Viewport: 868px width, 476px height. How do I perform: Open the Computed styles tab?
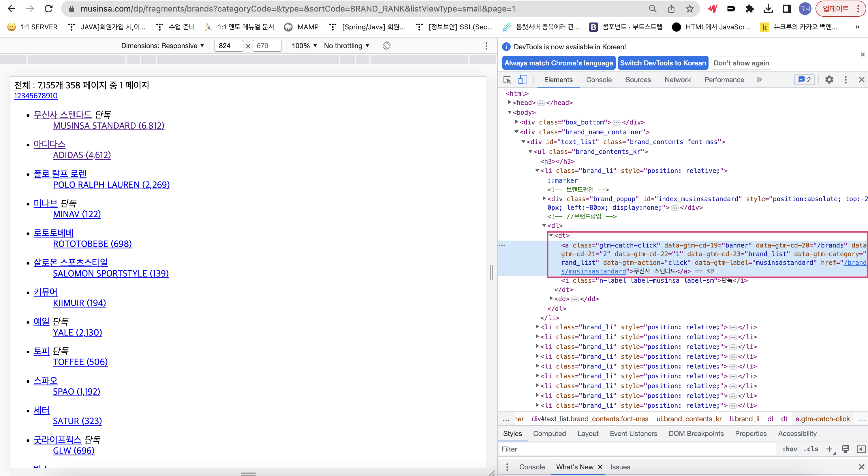pos(549,434)
